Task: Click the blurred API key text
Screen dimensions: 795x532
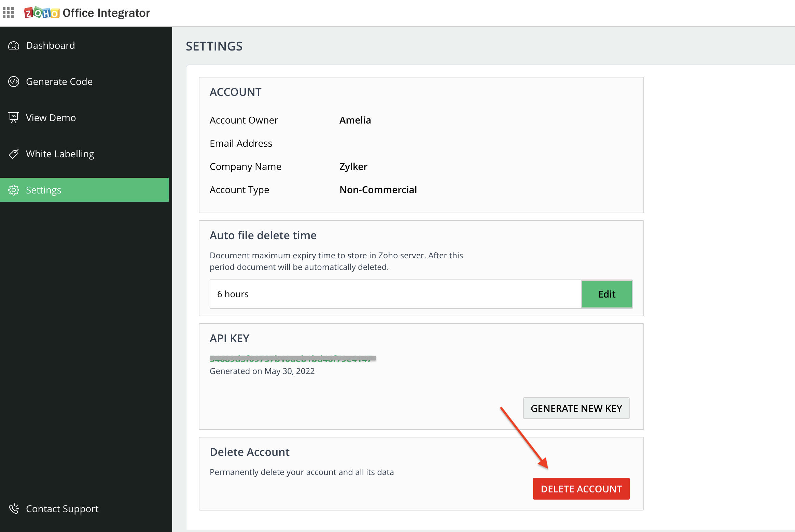Action: [293, 359]
